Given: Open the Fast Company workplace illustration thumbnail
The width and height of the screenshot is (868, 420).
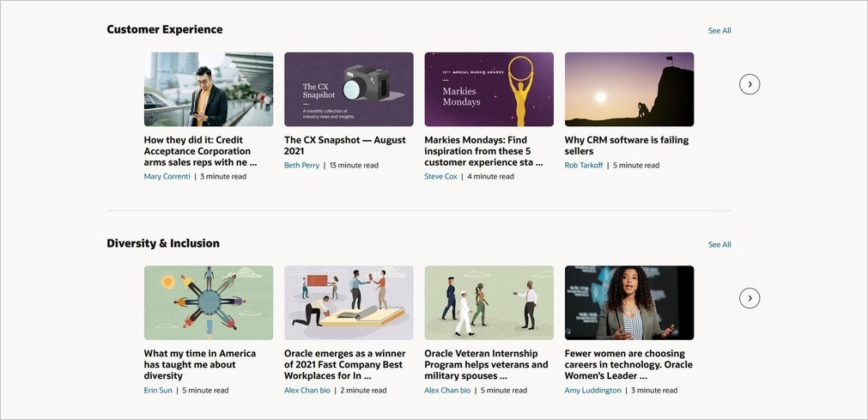Looking at the screenshot, I should pyautogui.click(x=349, y=302).
